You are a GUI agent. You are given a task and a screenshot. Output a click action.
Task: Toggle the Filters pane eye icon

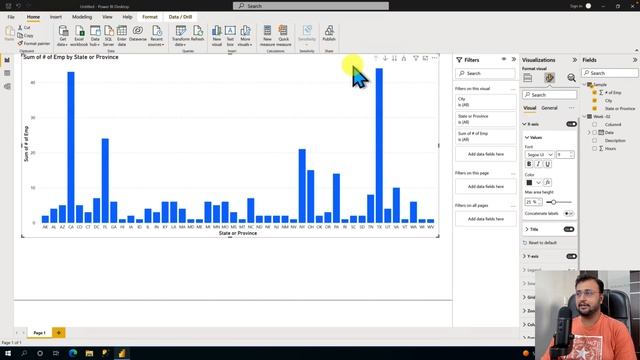(x=504, y=60)
